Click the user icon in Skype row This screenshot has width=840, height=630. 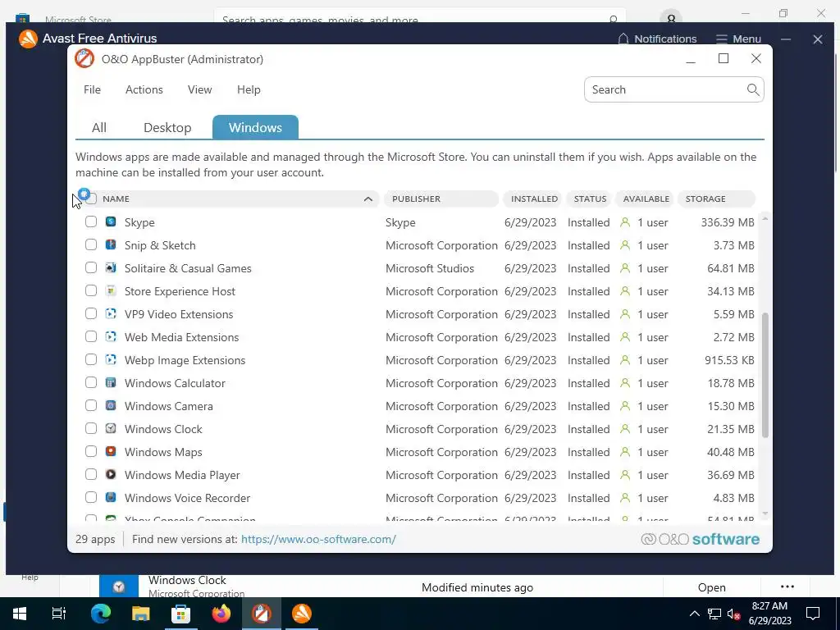[624, 222]
